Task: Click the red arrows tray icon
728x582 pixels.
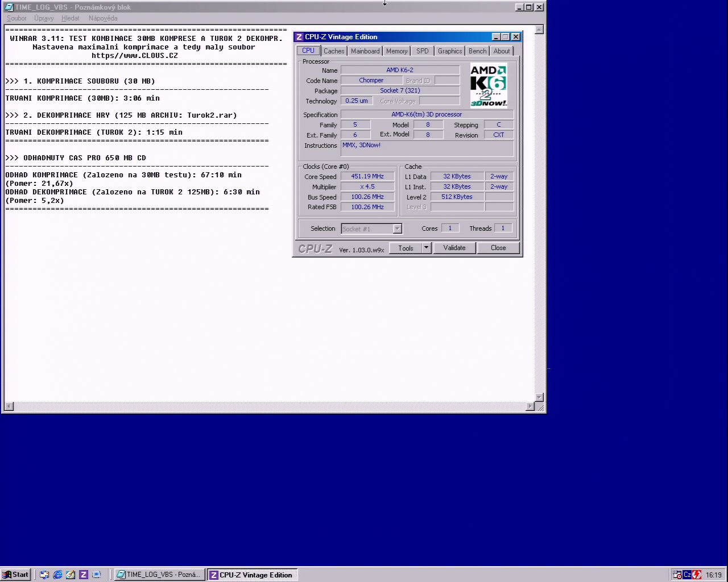Action: [x=697, y=575]
